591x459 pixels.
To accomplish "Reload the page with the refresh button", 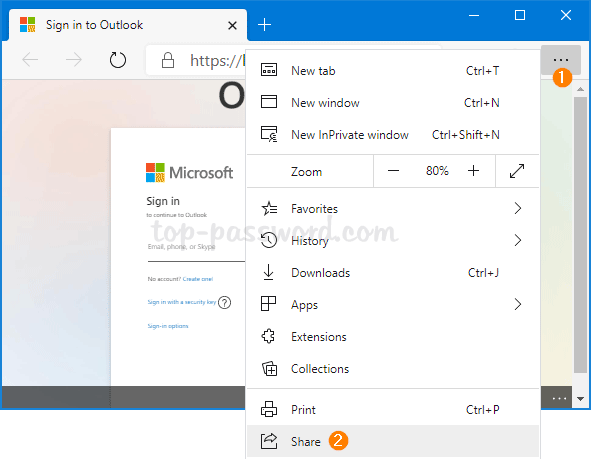I will coord(118,60).
